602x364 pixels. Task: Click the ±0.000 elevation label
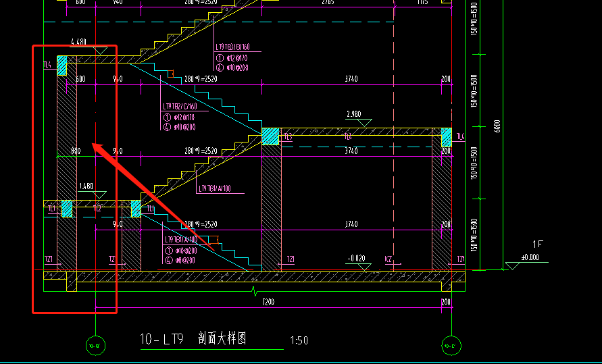(530, 257)
